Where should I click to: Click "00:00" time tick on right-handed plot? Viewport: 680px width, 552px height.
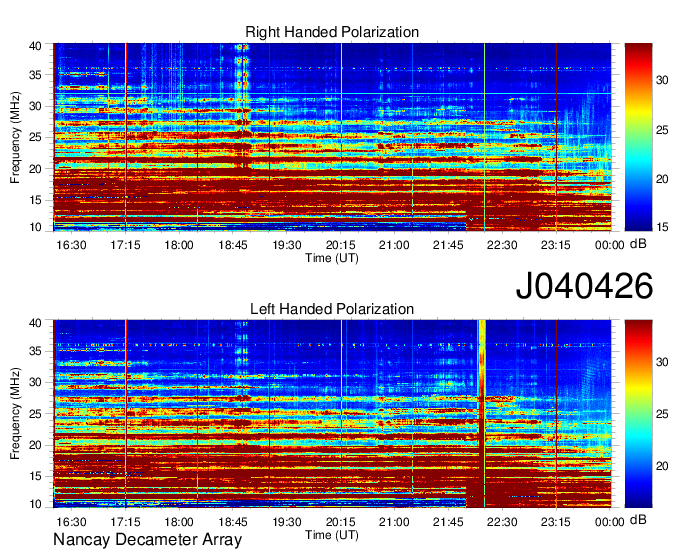(x=610, y=245)
